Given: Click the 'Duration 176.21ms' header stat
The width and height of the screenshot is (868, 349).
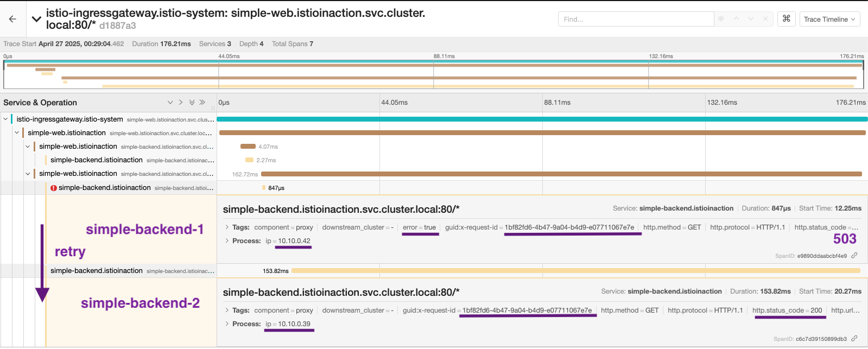Looking at the screenshot, I should pyautogui.click(x=161, y=44).
